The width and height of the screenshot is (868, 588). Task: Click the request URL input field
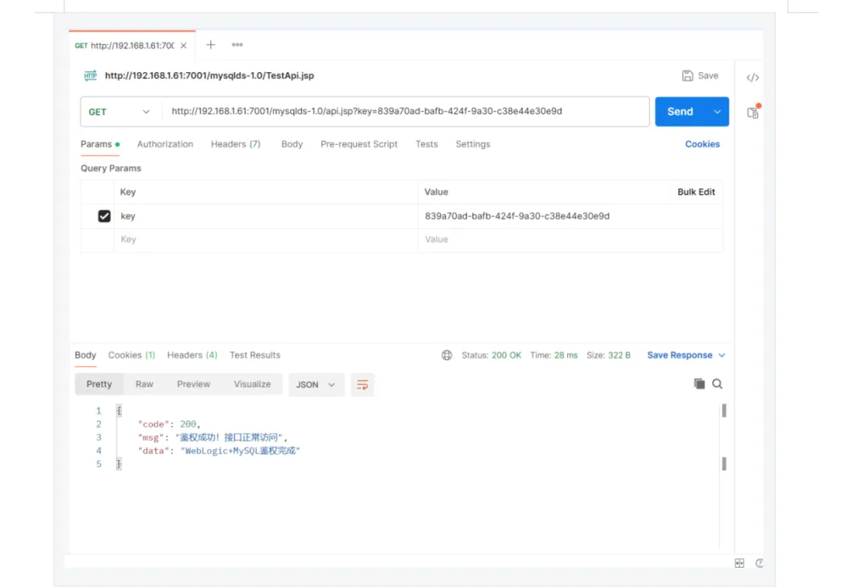click(x=405, y=111)
